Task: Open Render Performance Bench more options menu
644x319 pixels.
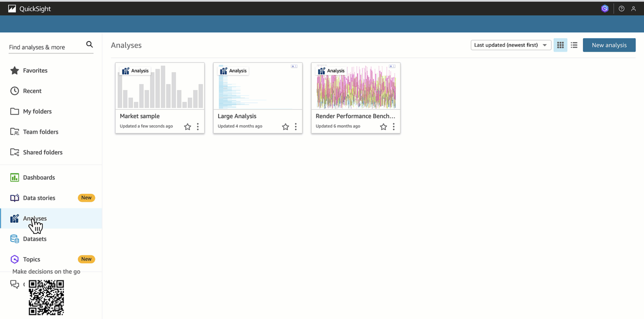Action: pyautogui.click(x=393, y=127)
